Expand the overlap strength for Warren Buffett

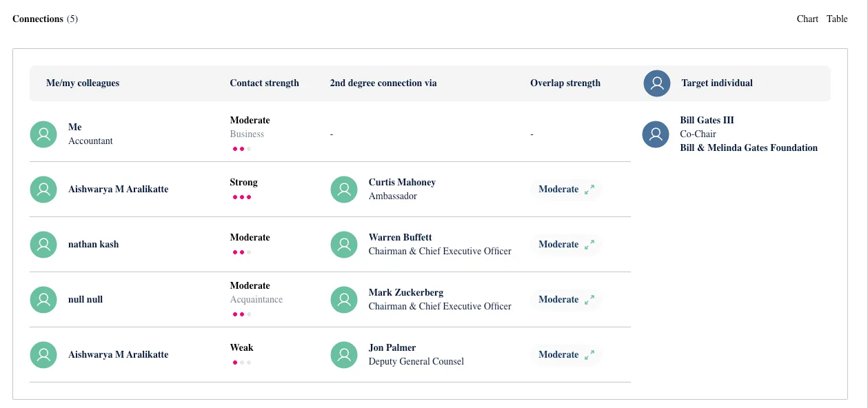(589, 245)
